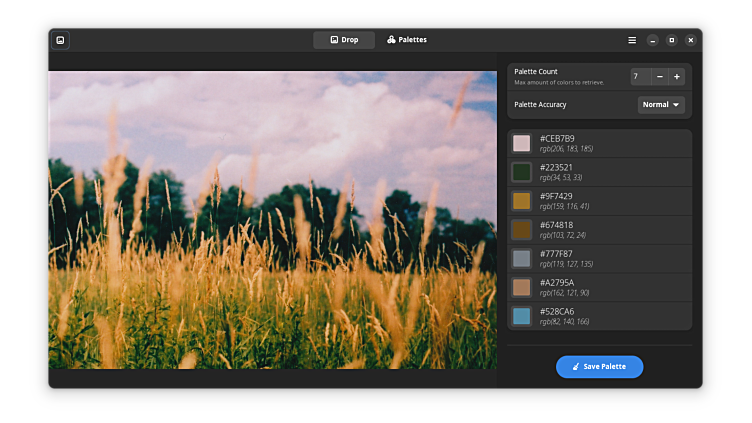This screenshot has width=752, height=423.
Task: Select the golden #9F7429 color swatch
Action: 521,201
